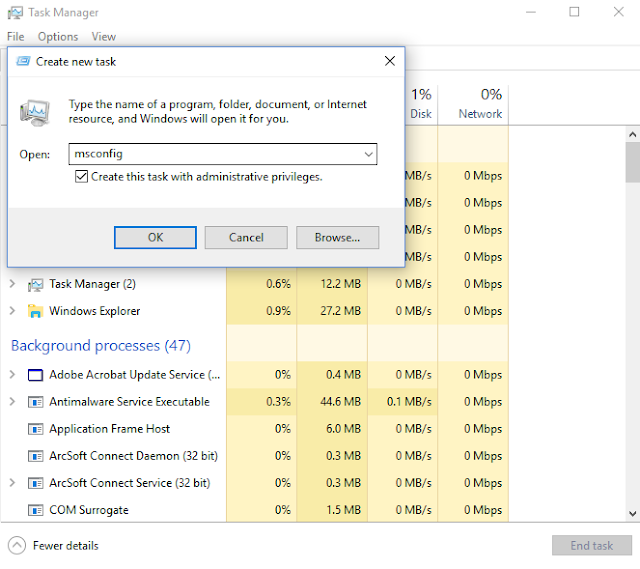The height and width of the screenshot is (569, 640).
Task: Click the 12.2 MB memory value
Action: (340, 284)
